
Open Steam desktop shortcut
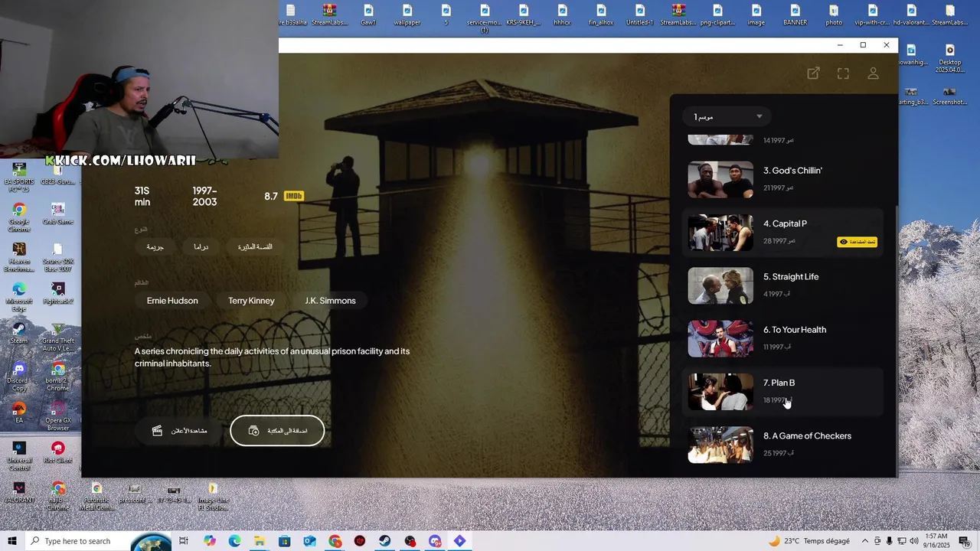(x=19, y=333)
